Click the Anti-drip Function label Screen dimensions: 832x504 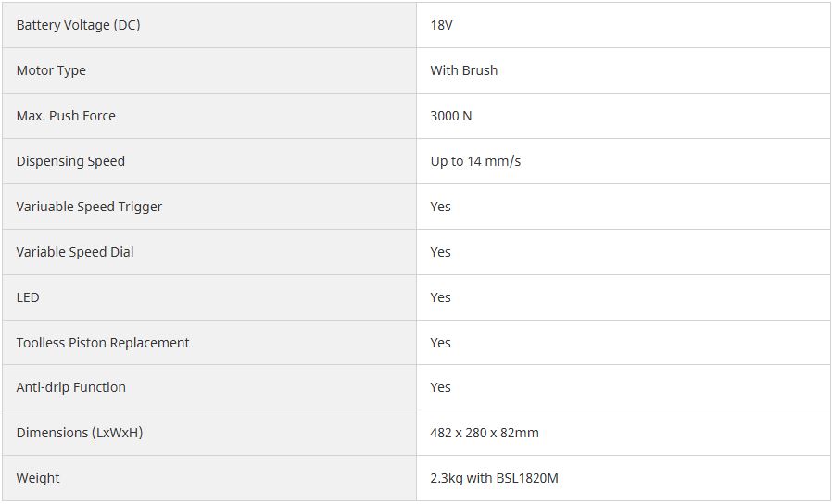pyautogui.click(x=71, y=387)
